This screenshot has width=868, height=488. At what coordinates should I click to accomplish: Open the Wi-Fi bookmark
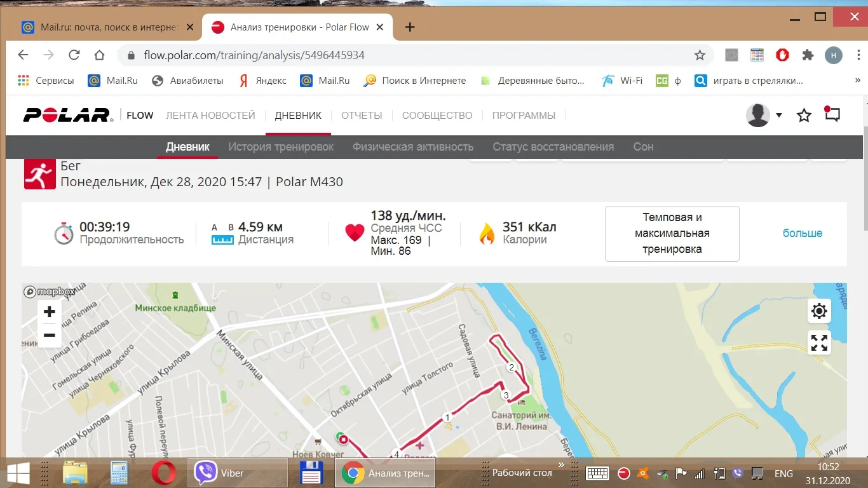pos(622,81)
